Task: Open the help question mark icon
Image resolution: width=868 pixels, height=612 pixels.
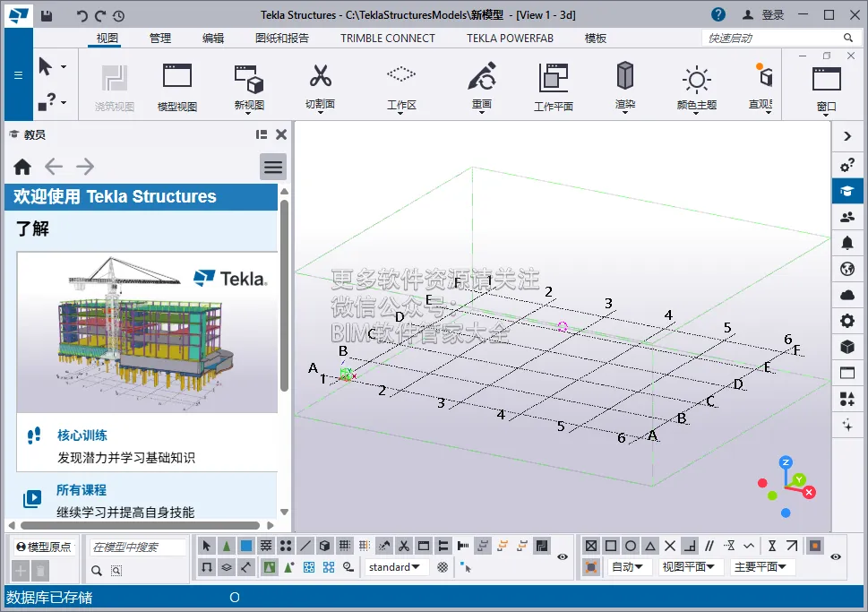Action: [718, 15]
